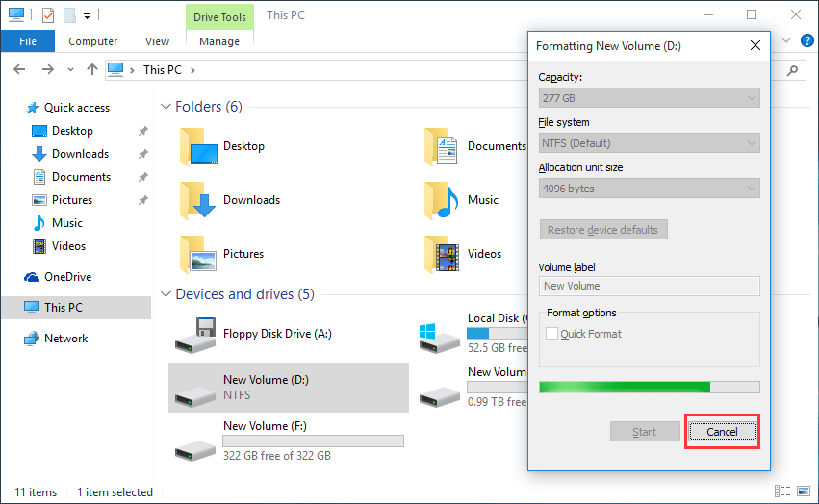The image size is (819, 504).
Task: Switch to the Manage ribbon tab
Action: 219,41
